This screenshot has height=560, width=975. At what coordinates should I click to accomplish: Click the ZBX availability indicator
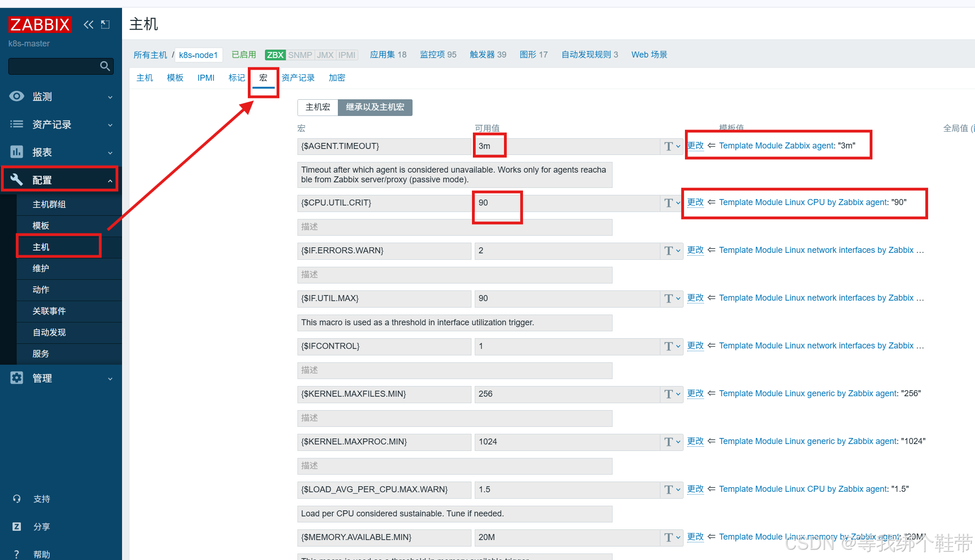[275, 55]
